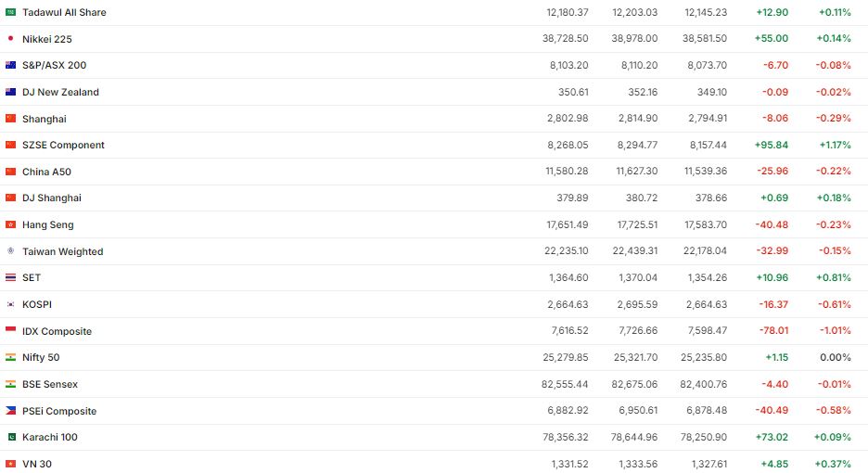Screen dimensions: 868x473
Task: Open the China A50 index page
Action: [46, 172]
